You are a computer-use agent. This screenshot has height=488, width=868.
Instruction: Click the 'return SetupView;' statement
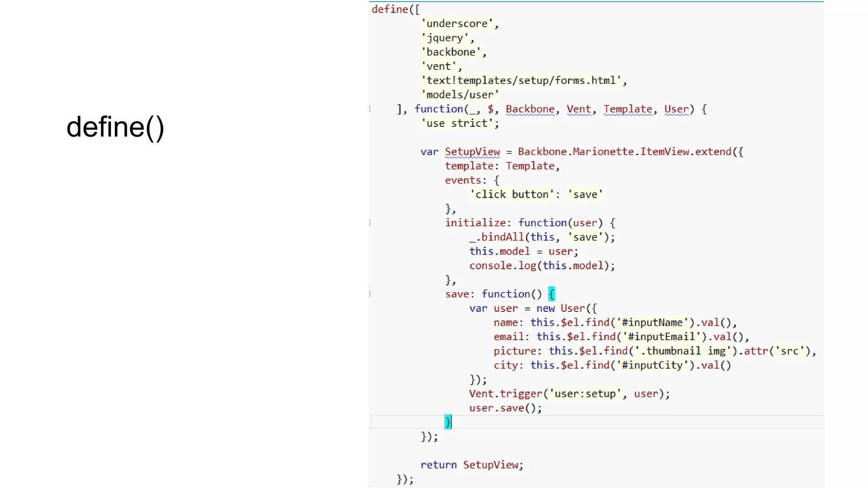tap(472, 465)
